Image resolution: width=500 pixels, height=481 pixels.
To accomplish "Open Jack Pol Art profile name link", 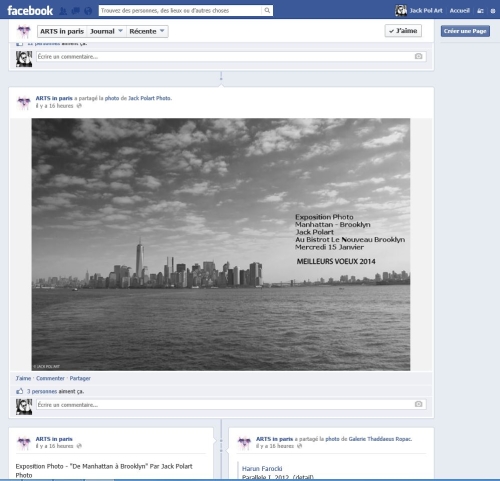I will coord(426,11).
